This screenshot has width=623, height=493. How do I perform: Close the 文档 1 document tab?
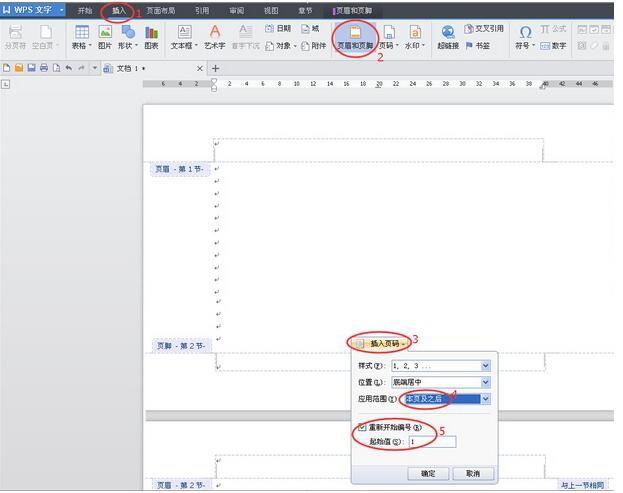tap(199, 69)
